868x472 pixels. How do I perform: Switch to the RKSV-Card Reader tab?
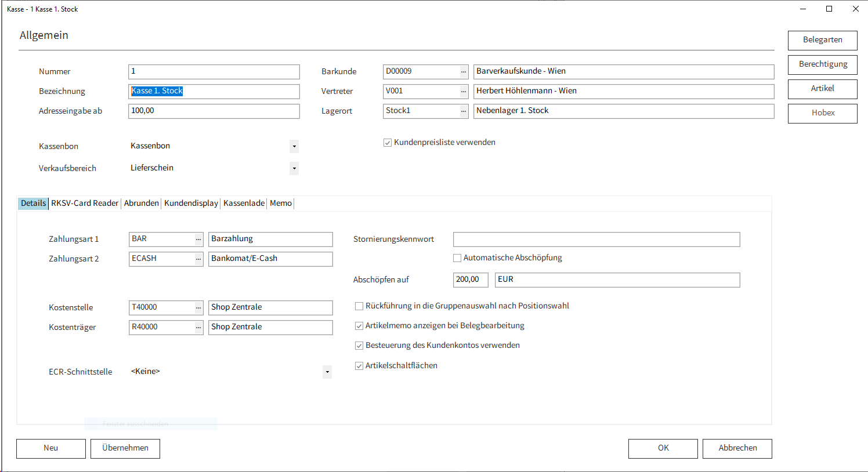tap(85, 204)
